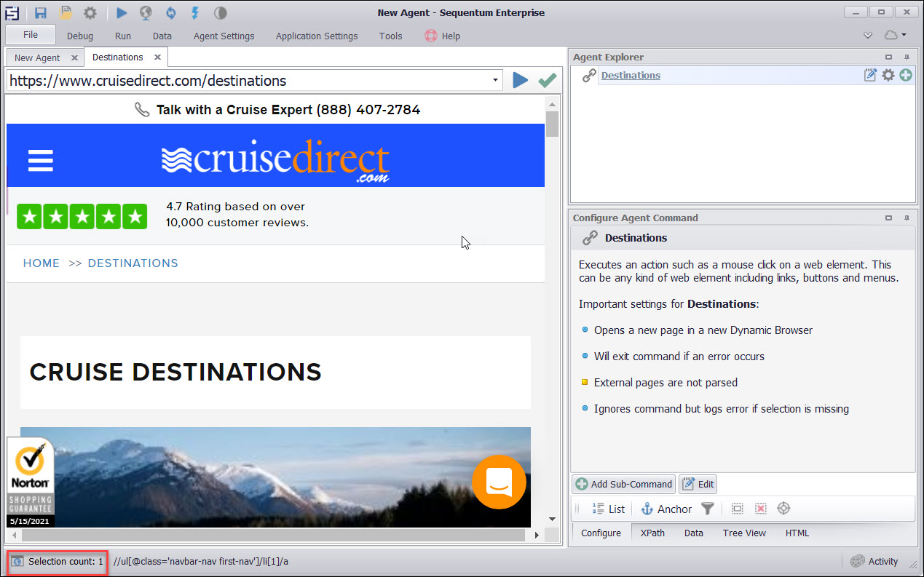Click the red X clear selection icon
Viewport: 924px width, 577px height.
760,509
